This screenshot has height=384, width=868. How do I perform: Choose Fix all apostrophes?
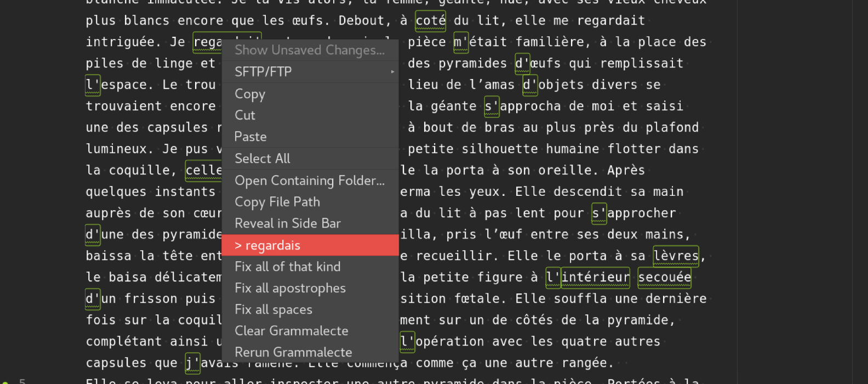(310, 288)
